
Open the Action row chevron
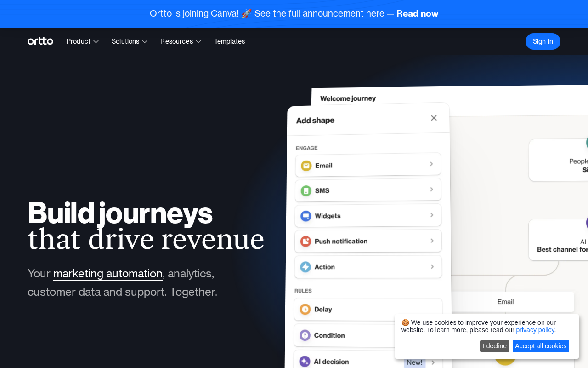click(x=432, y=266)
